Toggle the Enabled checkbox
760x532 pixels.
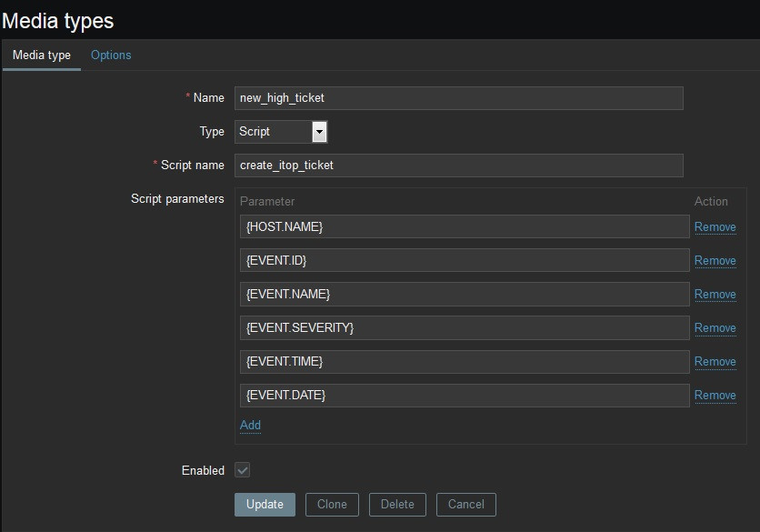tap(243, 470)
